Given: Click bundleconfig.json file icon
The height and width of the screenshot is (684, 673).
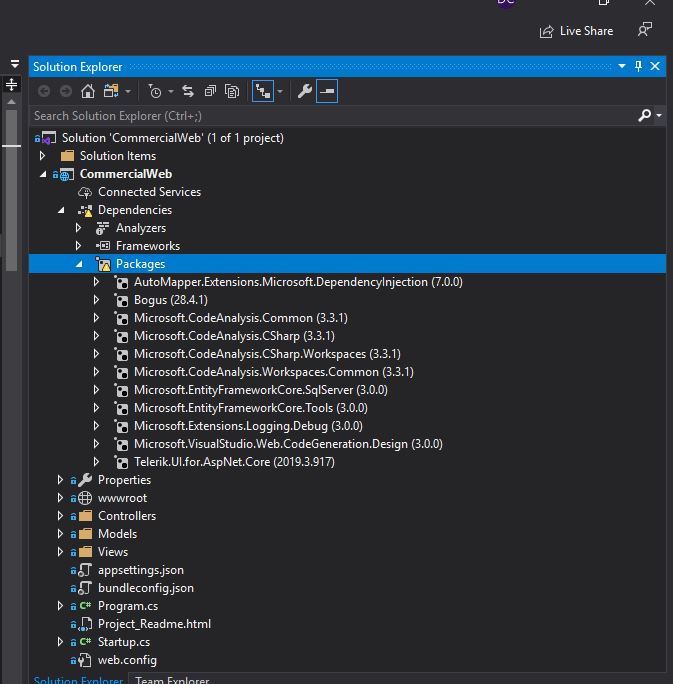Looking at the screenshot, I should coord(85,588).
